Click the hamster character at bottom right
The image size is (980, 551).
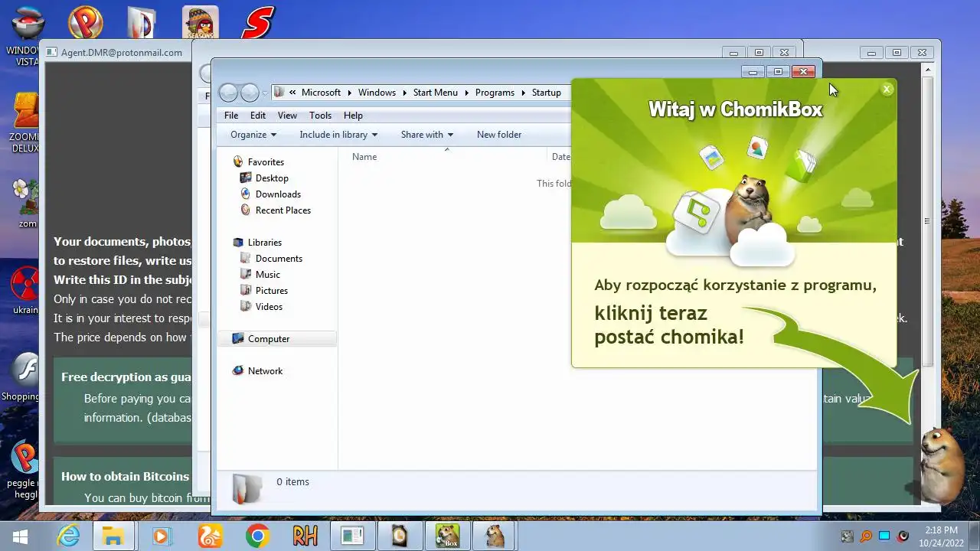coord(940,465)
